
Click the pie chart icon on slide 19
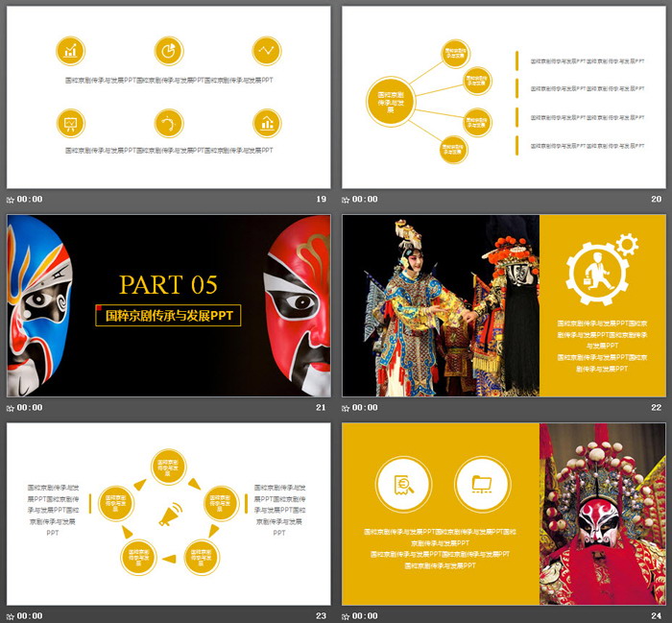pos(168,50)
